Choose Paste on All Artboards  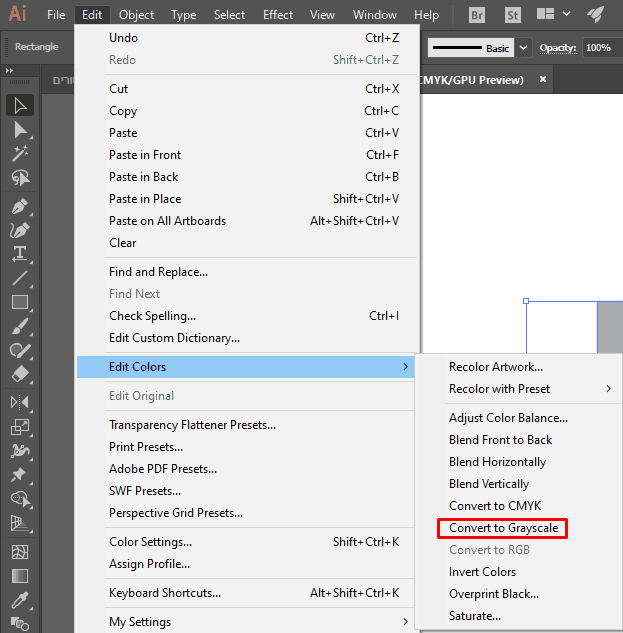247,221
